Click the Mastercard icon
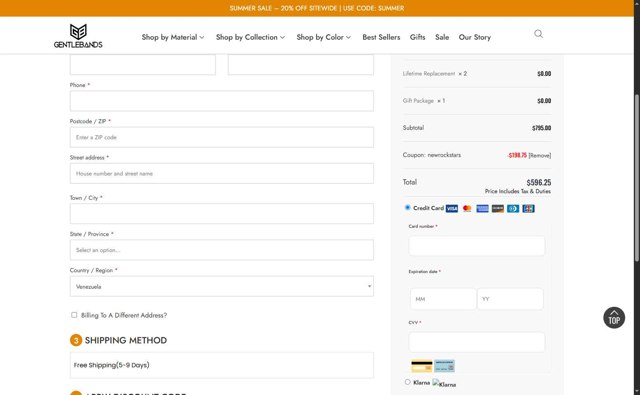The height and width of the screenshot is (395, 640). (467, 209)
